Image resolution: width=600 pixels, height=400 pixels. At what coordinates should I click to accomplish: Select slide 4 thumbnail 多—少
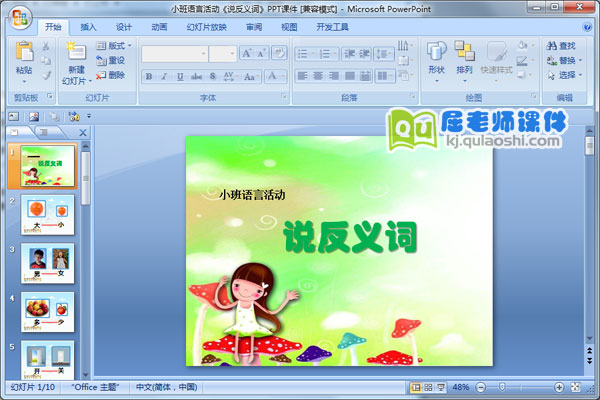[47, 312]
